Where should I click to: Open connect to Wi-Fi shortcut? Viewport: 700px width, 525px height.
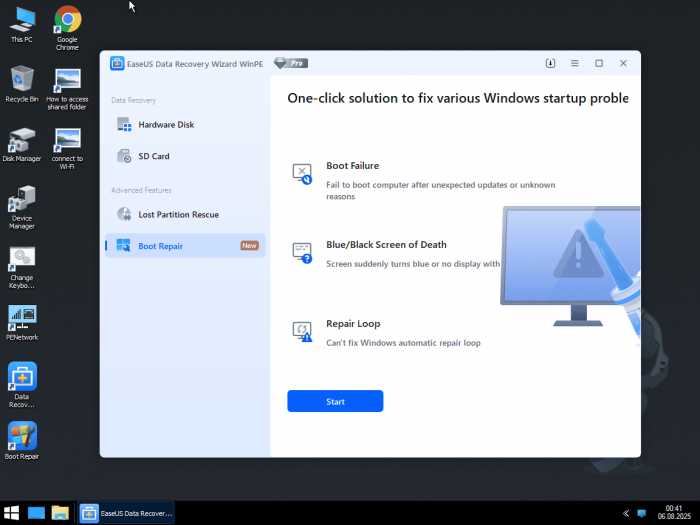coord(67,149)
